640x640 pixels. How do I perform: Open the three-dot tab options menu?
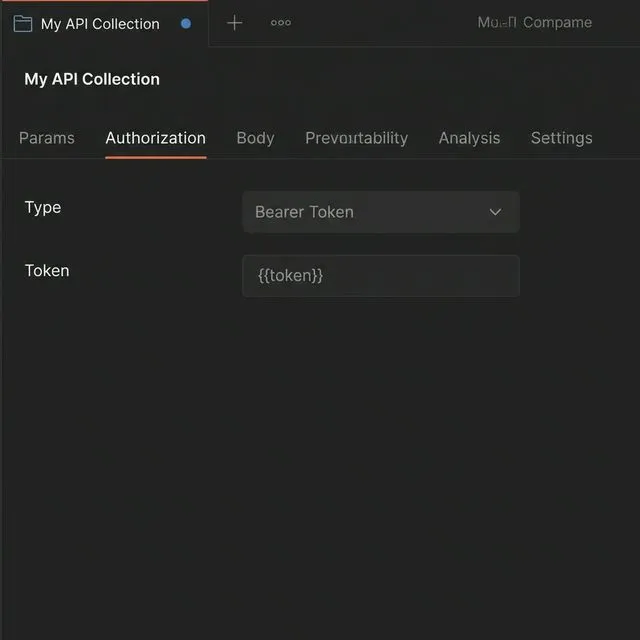point(281,23)
